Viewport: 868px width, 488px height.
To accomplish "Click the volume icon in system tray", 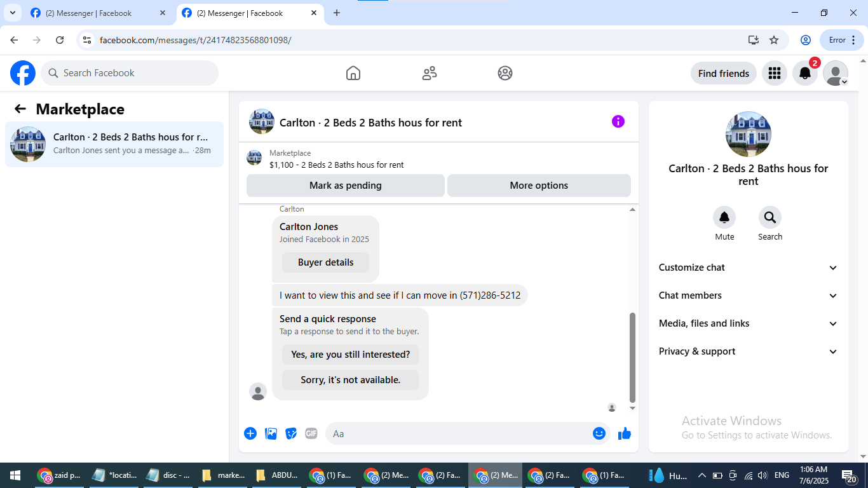I will coord(763,475).
